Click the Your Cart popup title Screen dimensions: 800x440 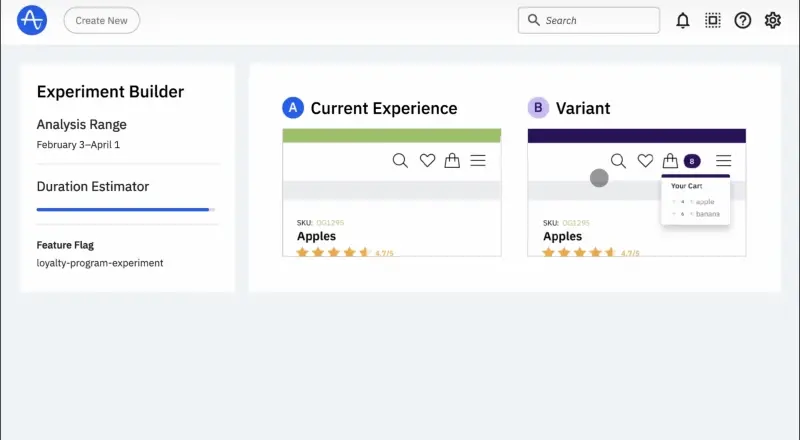coord(687,186)
